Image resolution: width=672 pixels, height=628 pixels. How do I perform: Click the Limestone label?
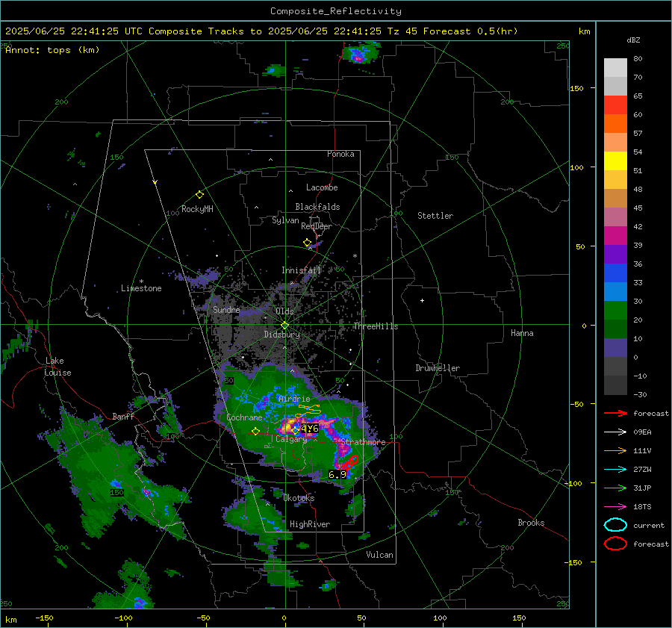pos(141,288)
